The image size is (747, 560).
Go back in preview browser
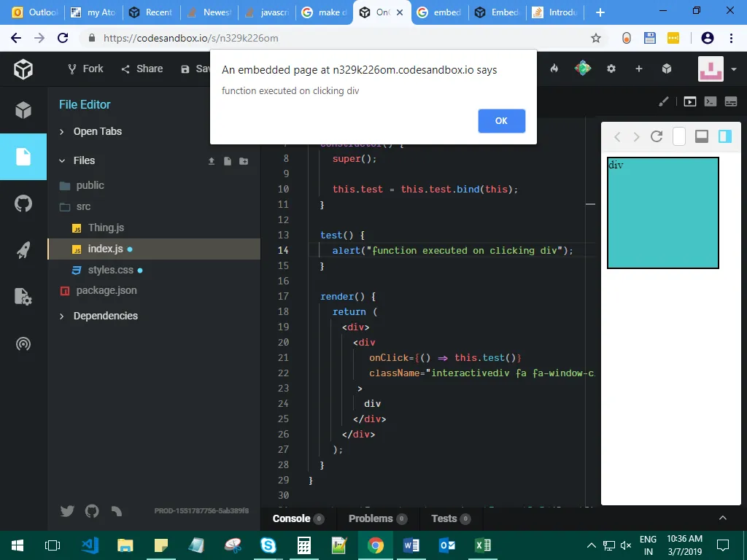617,137
